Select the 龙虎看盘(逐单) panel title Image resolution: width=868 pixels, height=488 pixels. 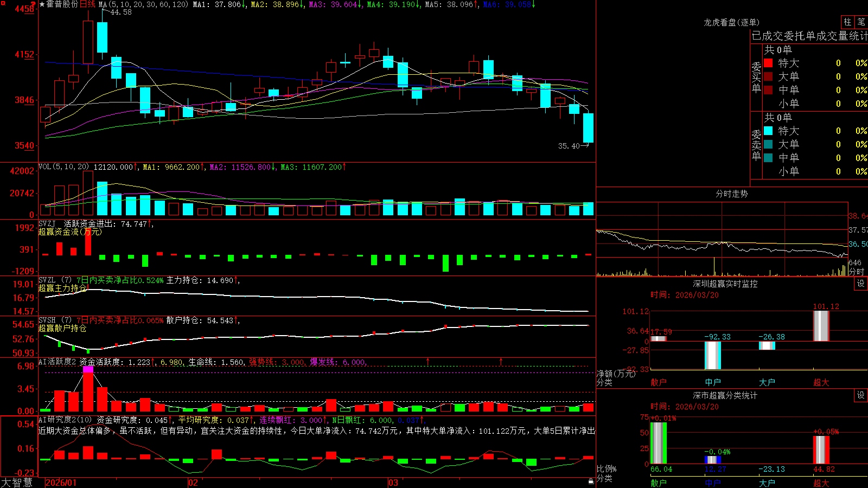[x=731, y=22]
